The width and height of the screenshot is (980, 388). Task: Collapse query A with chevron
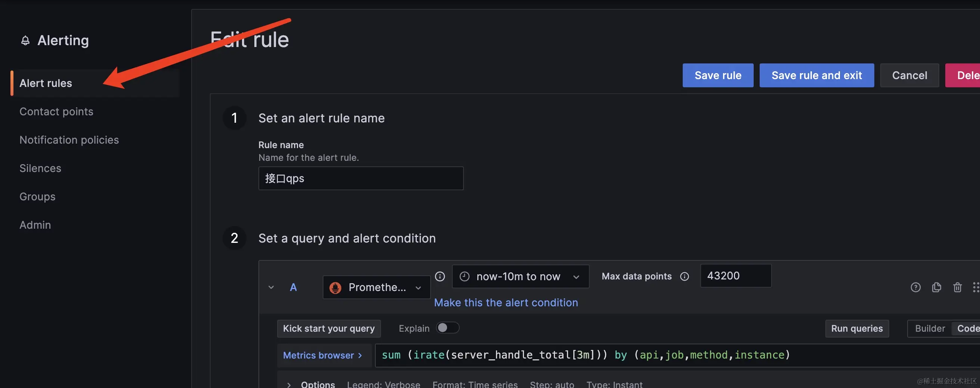(271, 287)
